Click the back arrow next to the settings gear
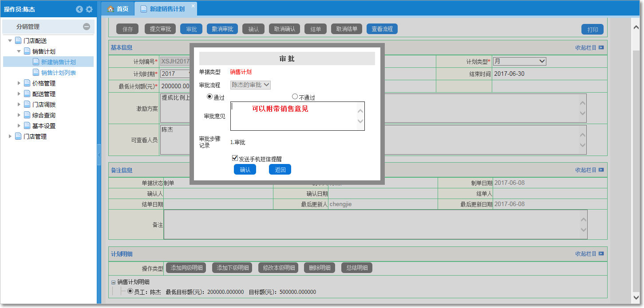This screenshot has height=308, width=644. click(79, 9)
